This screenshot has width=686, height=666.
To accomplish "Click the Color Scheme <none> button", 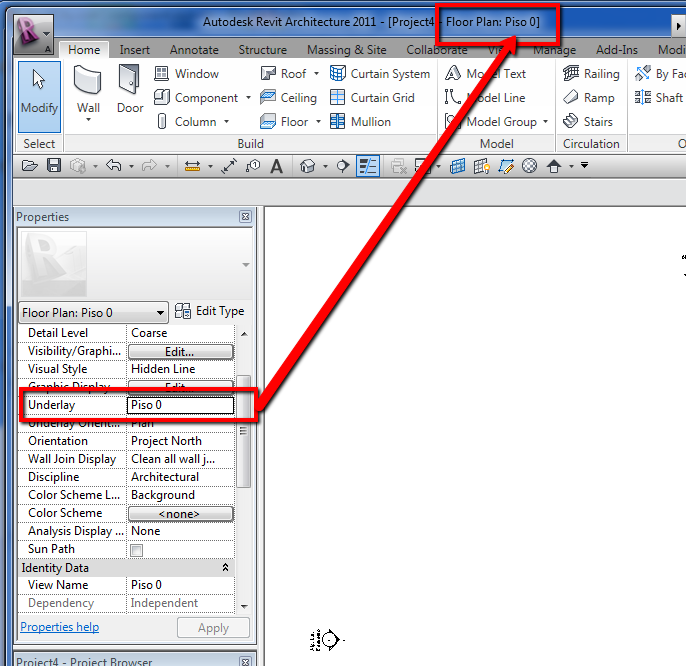I will [180, 514].
